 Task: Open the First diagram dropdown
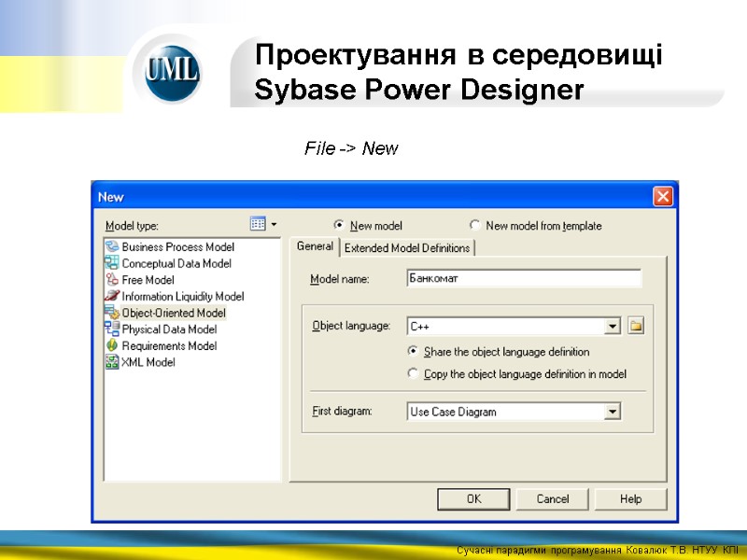point(614,411)
